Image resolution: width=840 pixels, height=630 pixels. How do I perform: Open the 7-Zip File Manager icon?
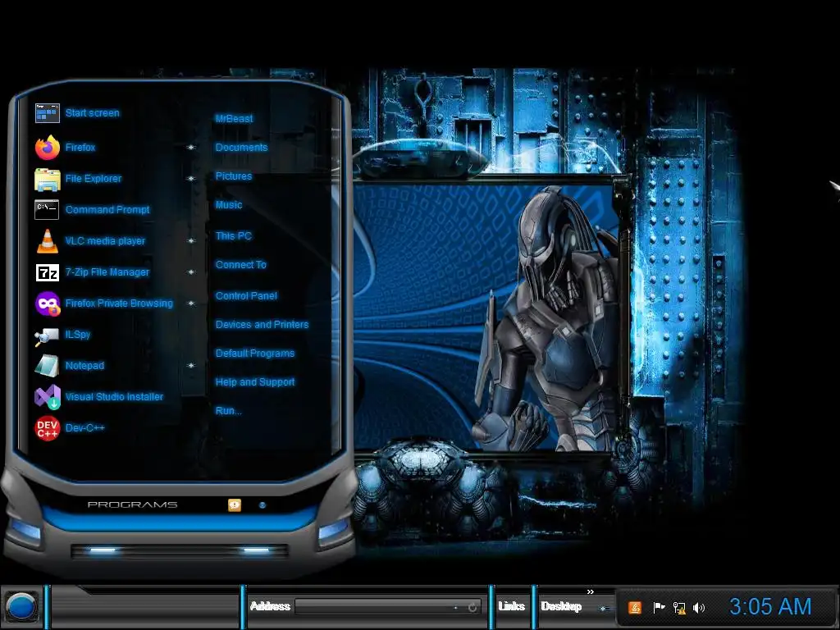tap(47, 272)
